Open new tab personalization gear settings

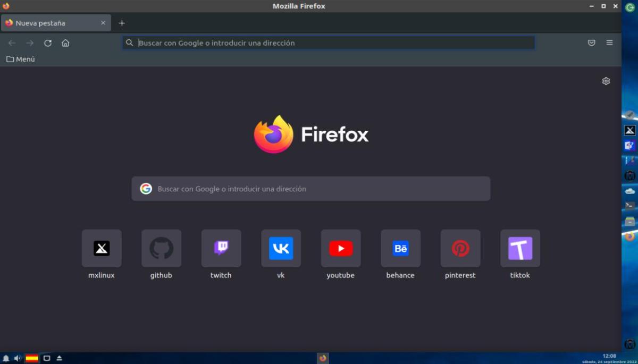coord(606,81)
